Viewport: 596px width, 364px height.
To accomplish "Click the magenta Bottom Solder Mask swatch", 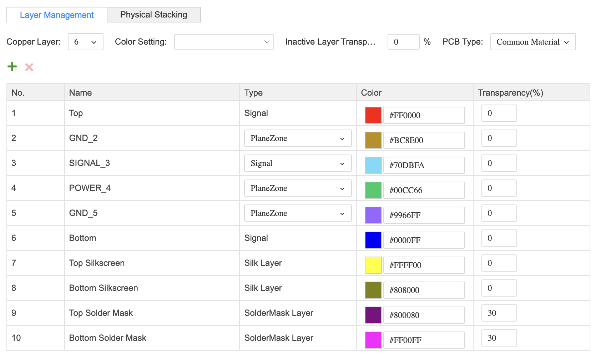I will point(373,340).
